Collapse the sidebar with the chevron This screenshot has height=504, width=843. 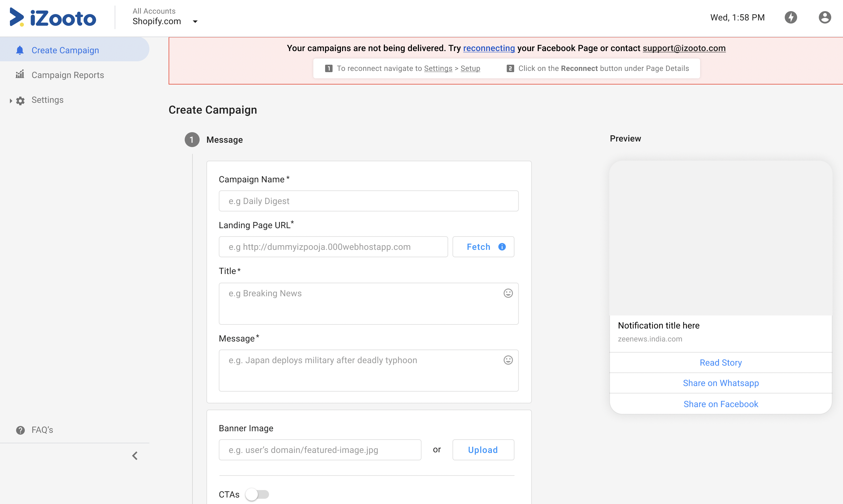pos(135,456)
